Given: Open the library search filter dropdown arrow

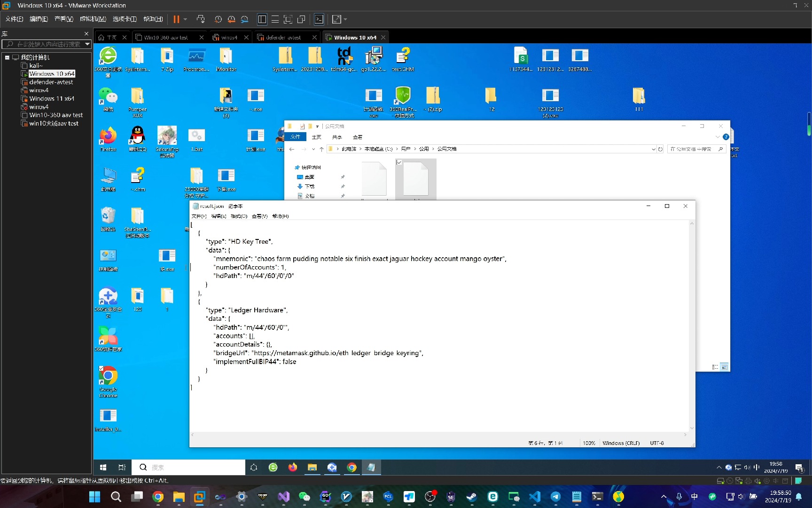Looking at the screenshot, I should pos(87,44).
